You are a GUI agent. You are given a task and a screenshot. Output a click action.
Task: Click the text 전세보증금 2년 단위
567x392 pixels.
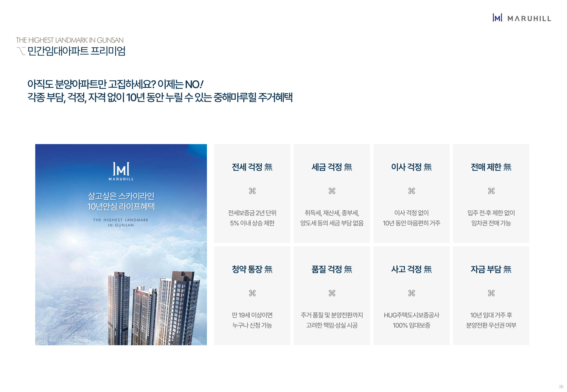coord(252,213)
